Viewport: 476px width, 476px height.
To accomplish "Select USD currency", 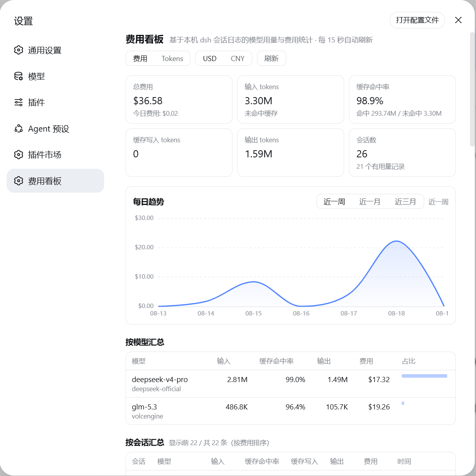I will pyautogui.click(x=210, y=58).
